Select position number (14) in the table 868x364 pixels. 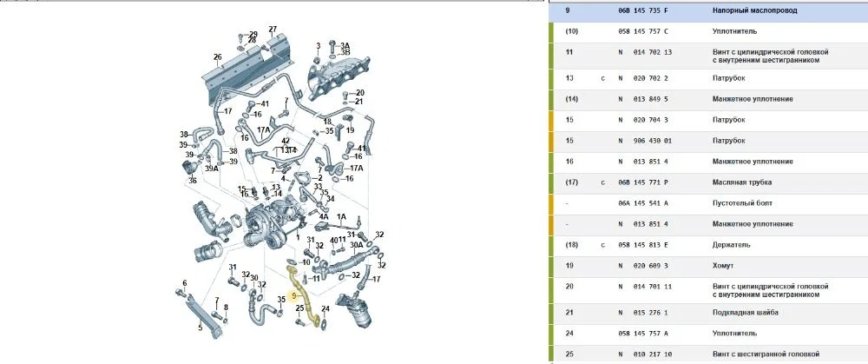(x=572, y=99)
